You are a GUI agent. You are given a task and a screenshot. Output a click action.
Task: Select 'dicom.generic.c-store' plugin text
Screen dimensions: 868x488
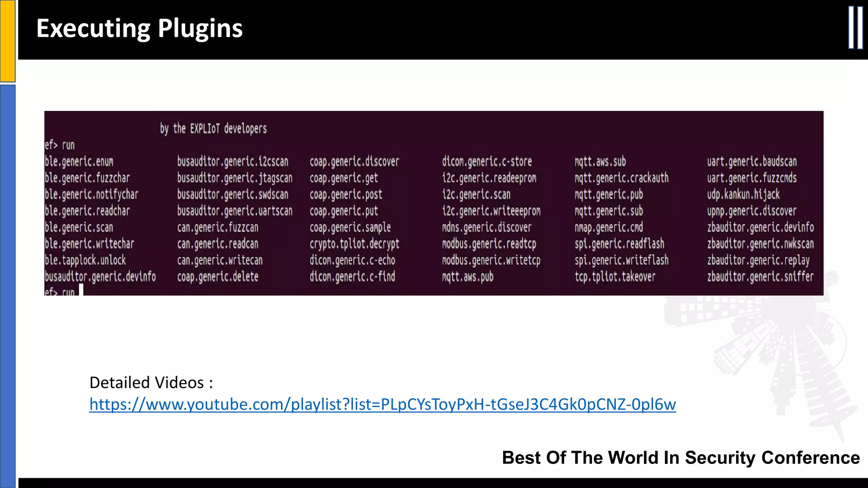(x=487, y=161)
